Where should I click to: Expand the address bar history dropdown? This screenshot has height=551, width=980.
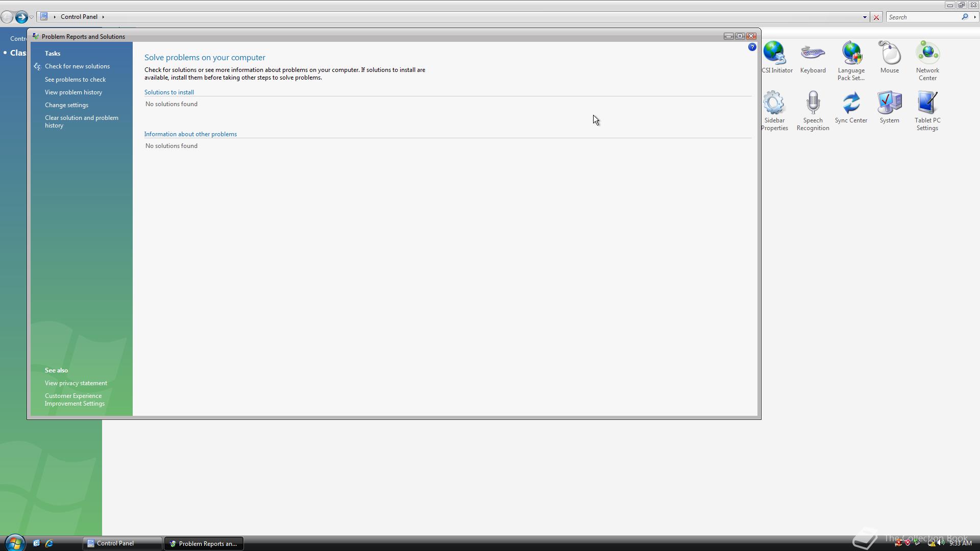[x=865, y=17]
